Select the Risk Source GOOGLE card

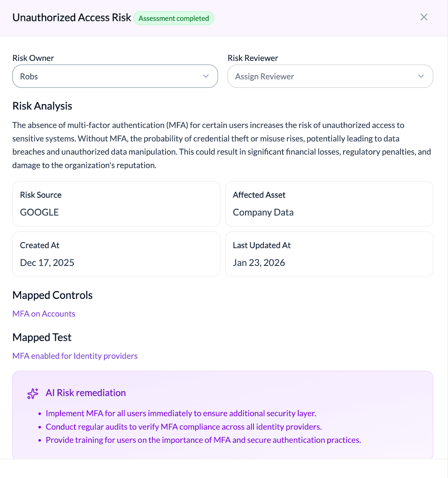coord(116,204)
